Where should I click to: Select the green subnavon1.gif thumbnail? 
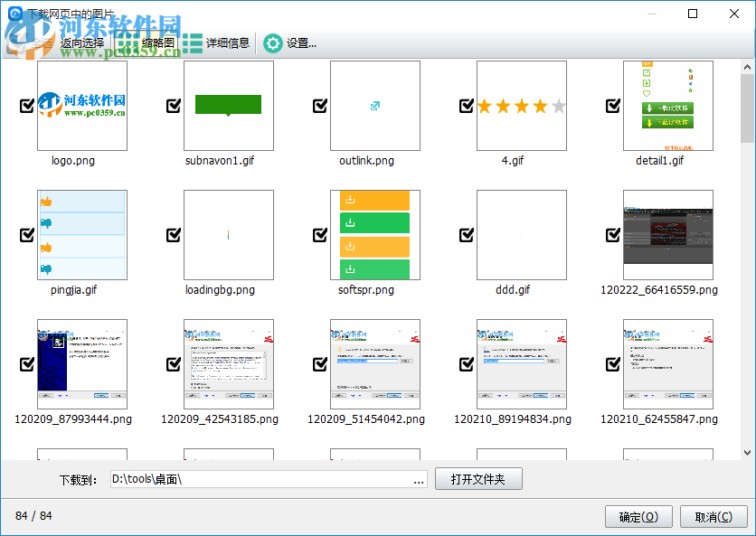pos(229,106)
